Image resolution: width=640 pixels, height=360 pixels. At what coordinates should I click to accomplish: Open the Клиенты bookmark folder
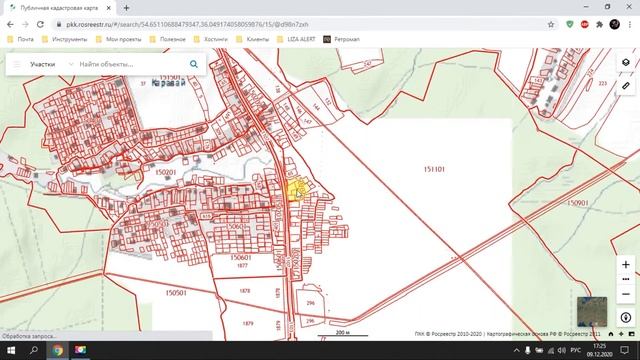coord(253,39)
